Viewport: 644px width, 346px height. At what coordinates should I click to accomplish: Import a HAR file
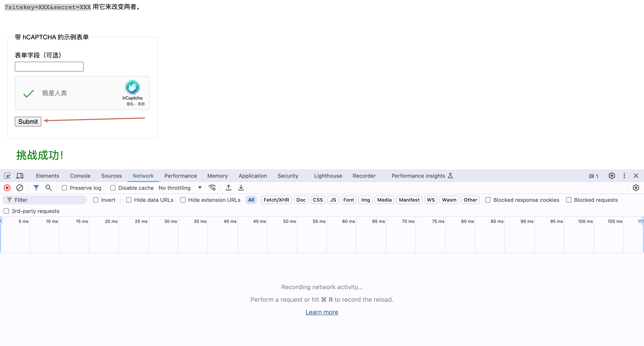click(228, 188)
